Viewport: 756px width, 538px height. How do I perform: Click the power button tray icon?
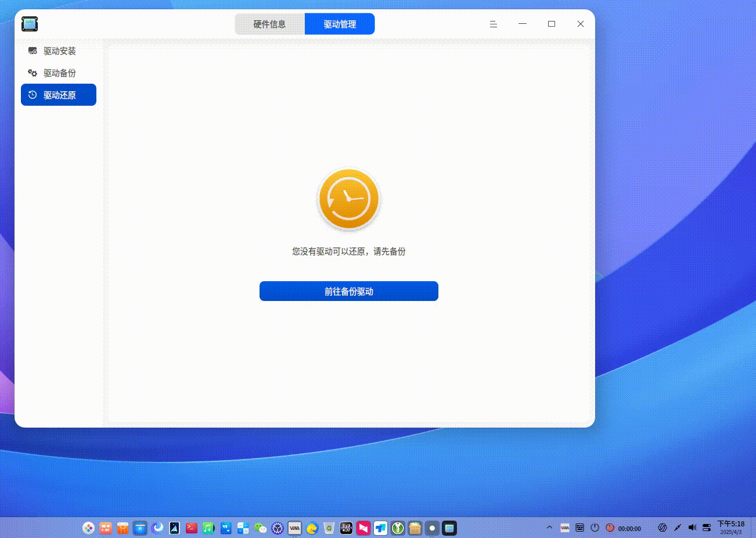[x=595, y=528]
